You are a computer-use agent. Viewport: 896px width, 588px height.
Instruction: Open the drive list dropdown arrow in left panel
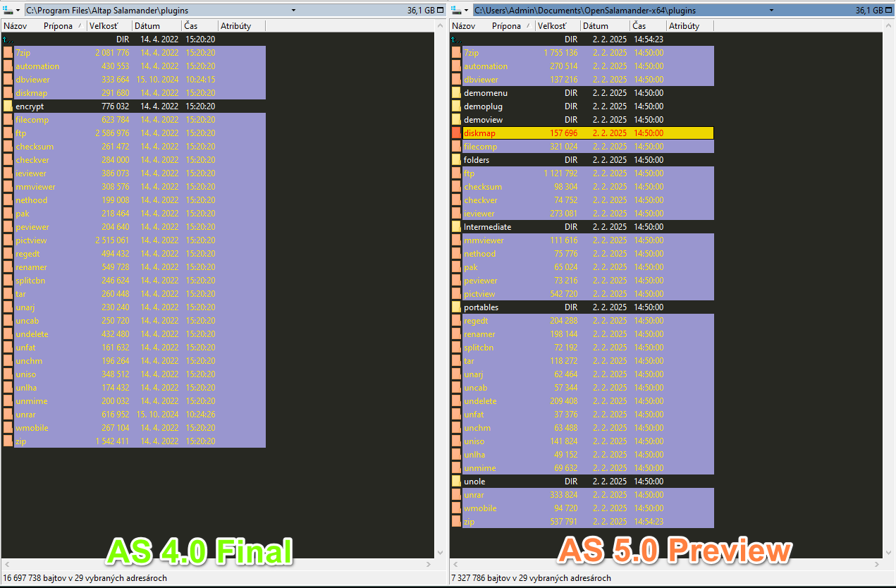point(18,11)
